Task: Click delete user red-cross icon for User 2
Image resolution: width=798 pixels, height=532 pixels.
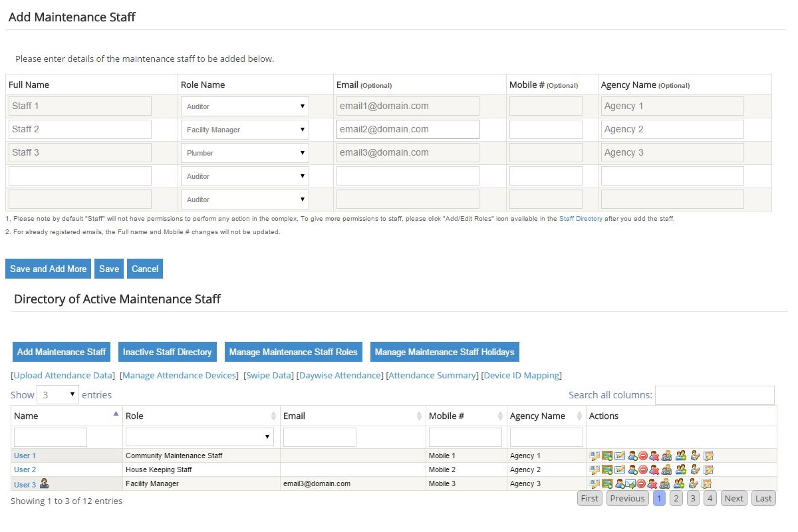Action: [x=654, y=469]
